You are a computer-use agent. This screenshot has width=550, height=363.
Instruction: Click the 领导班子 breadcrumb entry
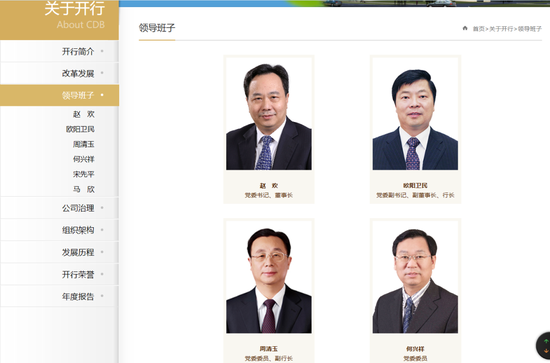(530, 29)
